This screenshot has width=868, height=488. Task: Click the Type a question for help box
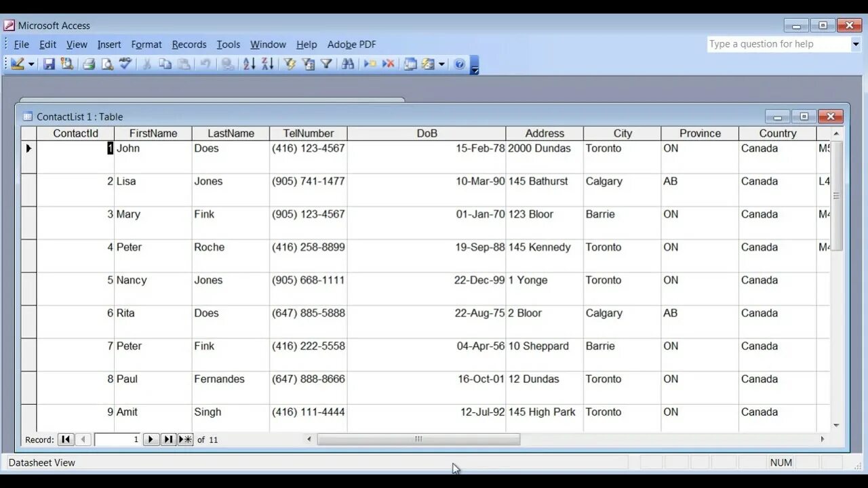[x=778, y=44]
